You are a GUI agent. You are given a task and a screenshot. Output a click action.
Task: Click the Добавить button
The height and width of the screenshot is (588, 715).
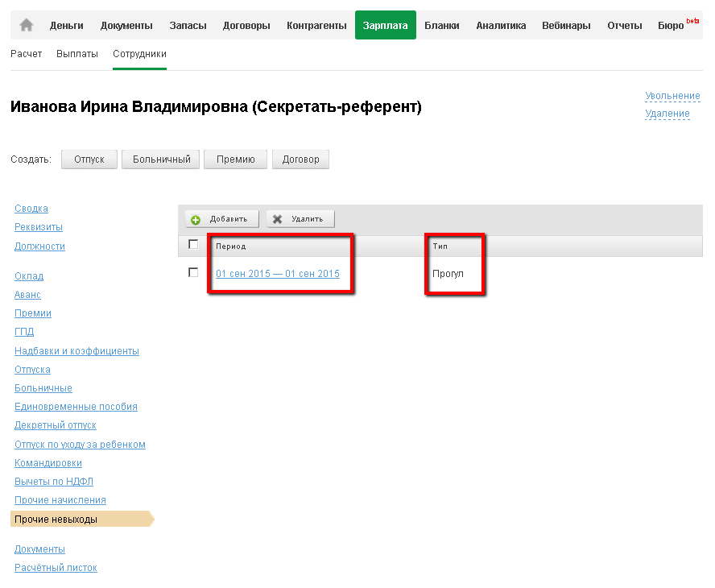222,219
